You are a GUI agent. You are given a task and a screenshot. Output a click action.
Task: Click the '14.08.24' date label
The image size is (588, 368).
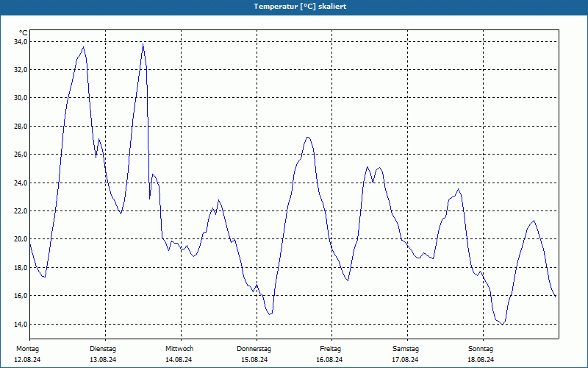179,360
